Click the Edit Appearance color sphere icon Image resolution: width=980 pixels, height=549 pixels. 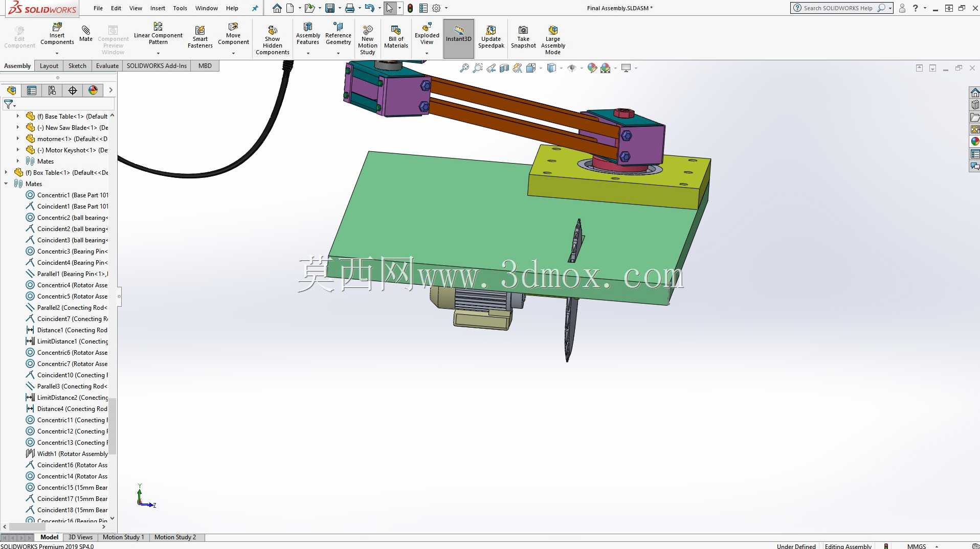click(x=592, y=68)
